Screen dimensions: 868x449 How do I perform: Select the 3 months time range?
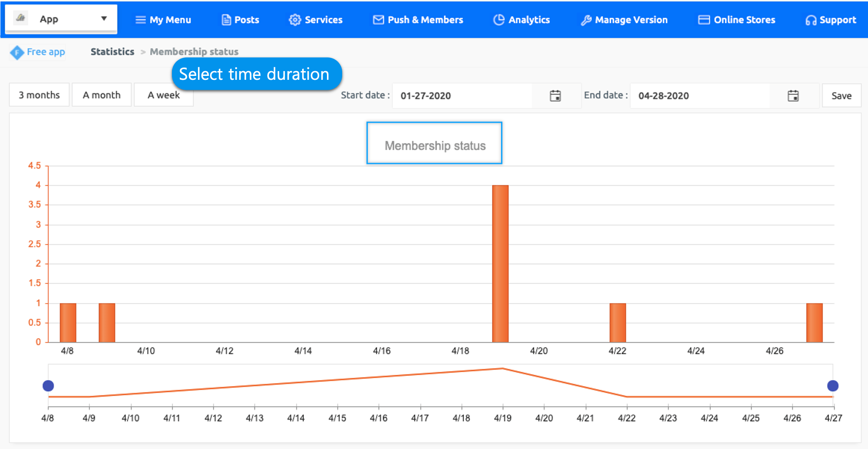(39, 95)
